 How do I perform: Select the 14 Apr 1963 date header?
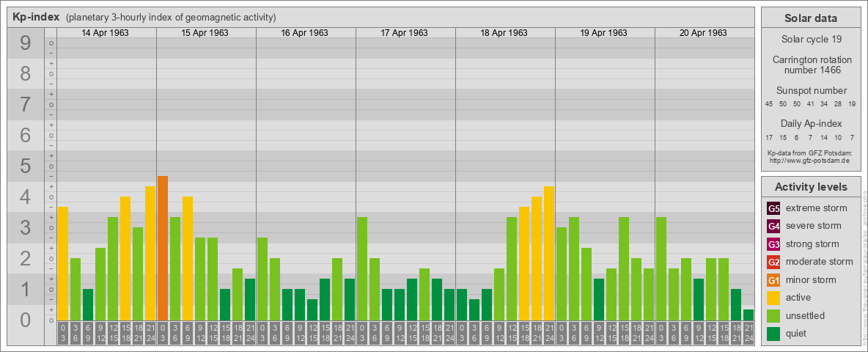tap(106, 33)
